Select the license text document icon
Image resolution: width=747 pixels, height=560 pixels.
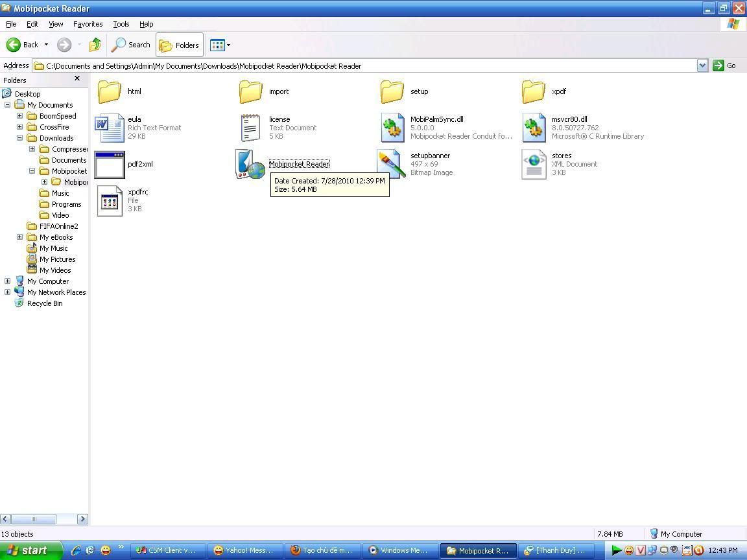[x=250, y=128]
